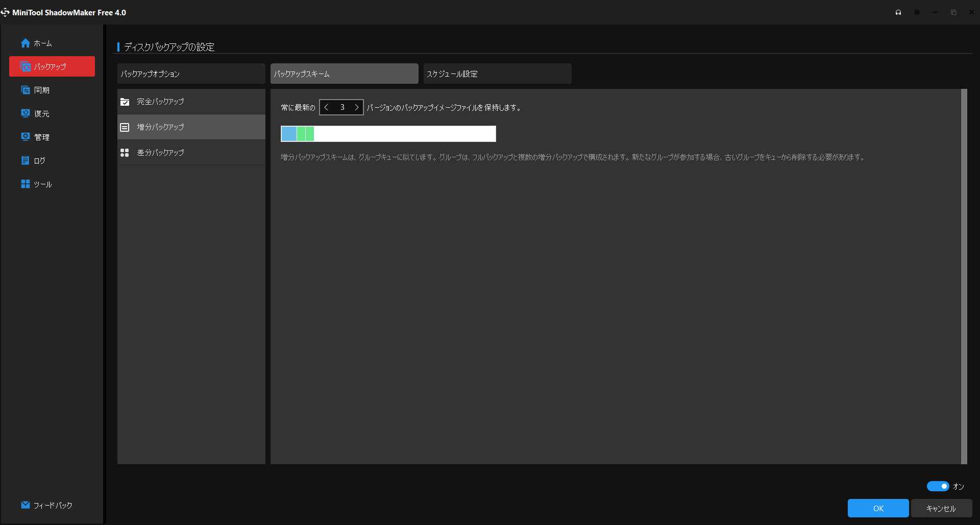Increase version count with right arrow

pos(356,107)
